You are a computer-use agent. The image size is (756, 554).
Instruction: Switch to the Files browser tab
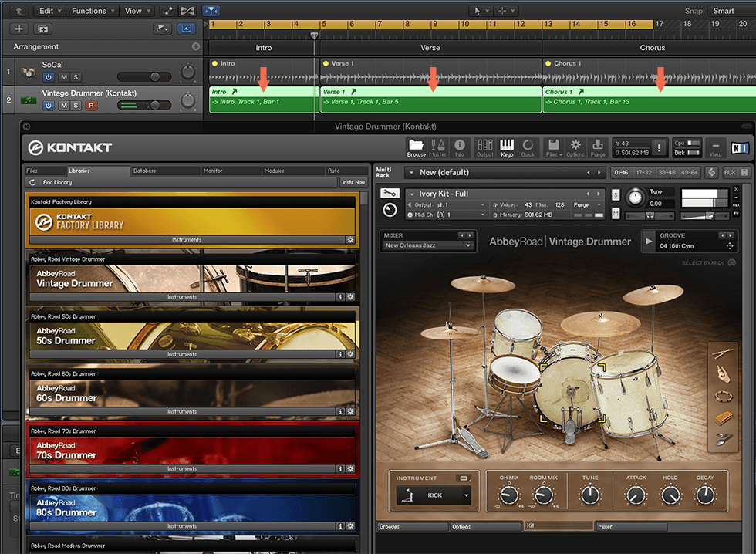click(45, 171)
